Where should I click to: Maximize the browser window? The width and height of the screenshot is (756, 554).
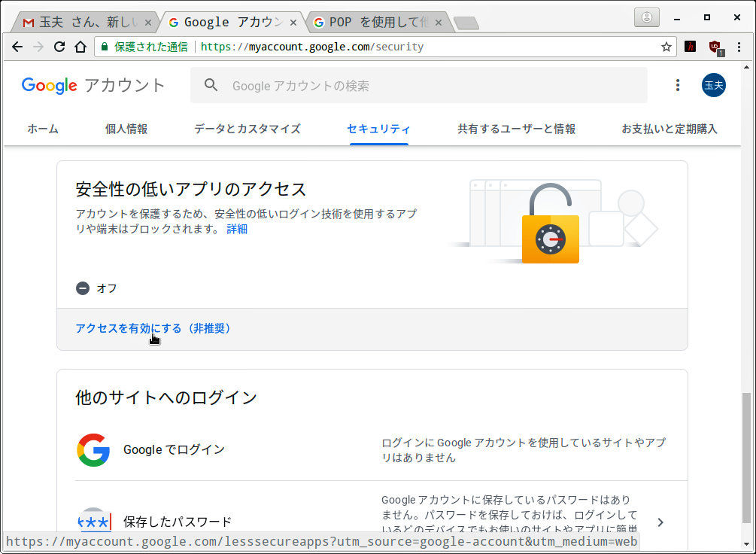[707, 17]
